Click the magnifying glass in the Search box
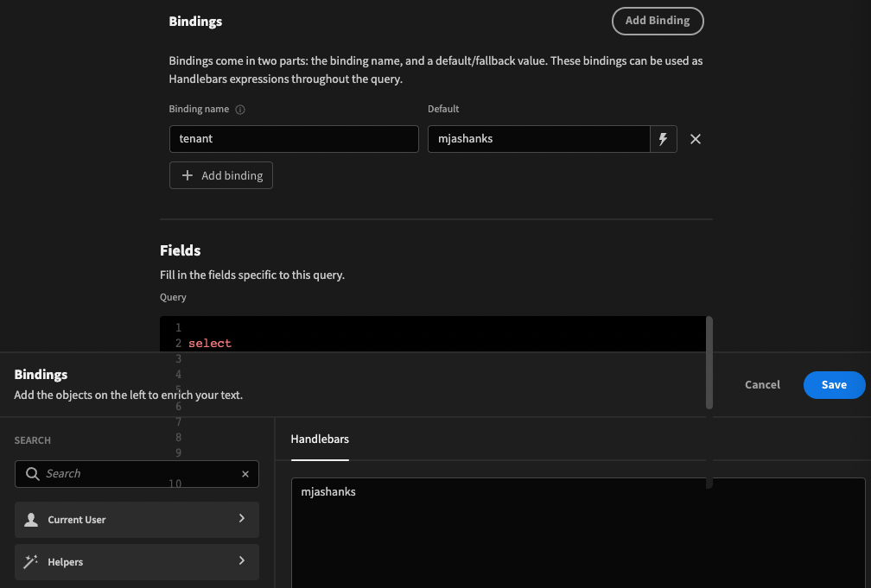The width and height of the screenshot is (871, 588). point(32,473)
